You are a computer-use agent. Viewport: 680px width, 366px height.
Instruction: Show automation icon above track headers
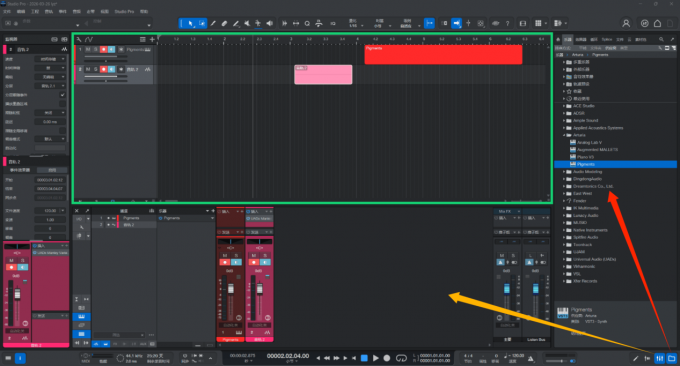pyautogui.click(x=89, y=39)
